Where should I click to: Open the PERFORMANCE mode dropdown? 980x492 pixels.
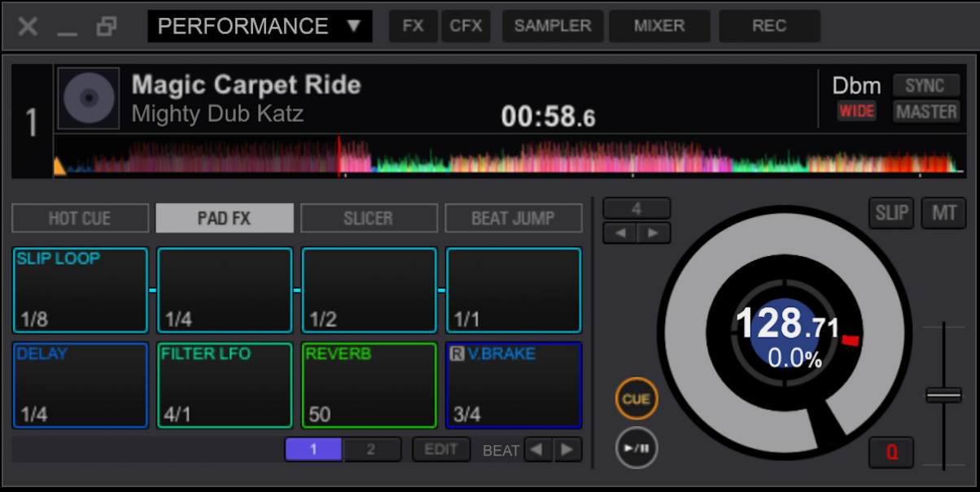coord(259,25)
